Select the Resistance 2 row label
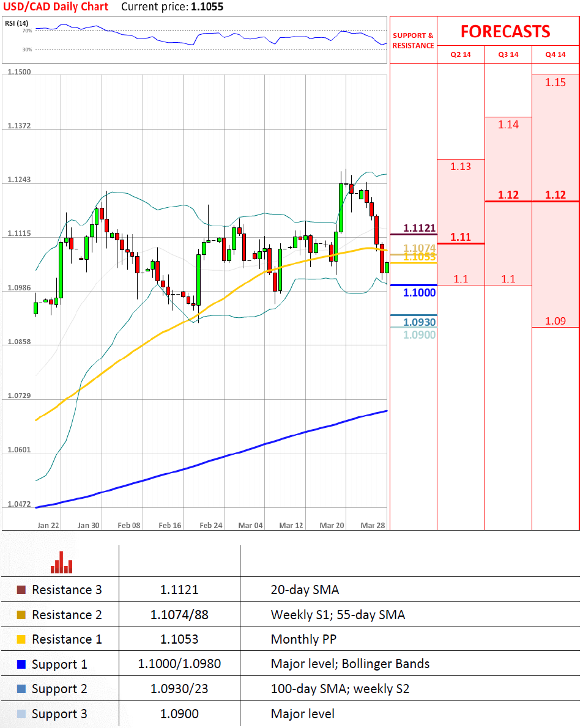The image size is (583, 728). point(67,615)
